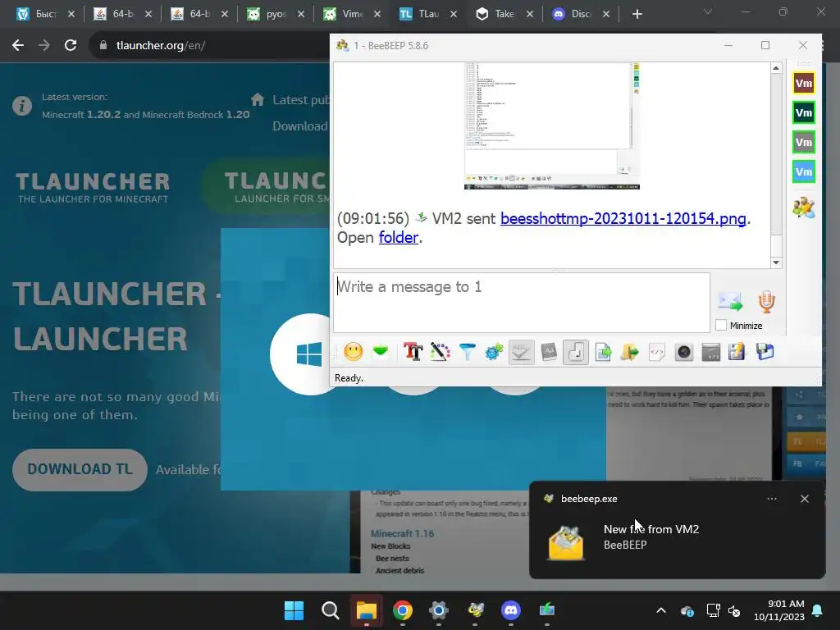This screenshot has width=840, height=630.
Task: Click inside the Write a message field
Action: tap(522, 303)
